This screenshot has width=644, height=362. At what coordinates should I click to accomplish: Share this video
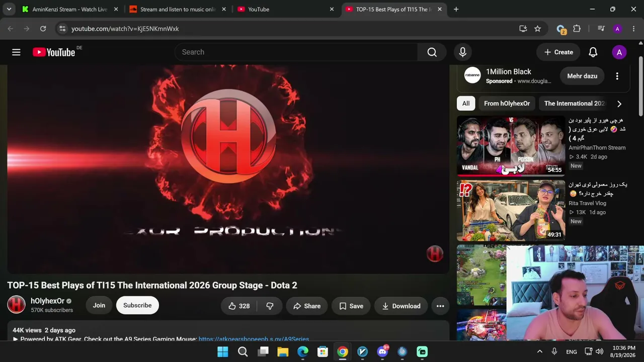(307, 306)
